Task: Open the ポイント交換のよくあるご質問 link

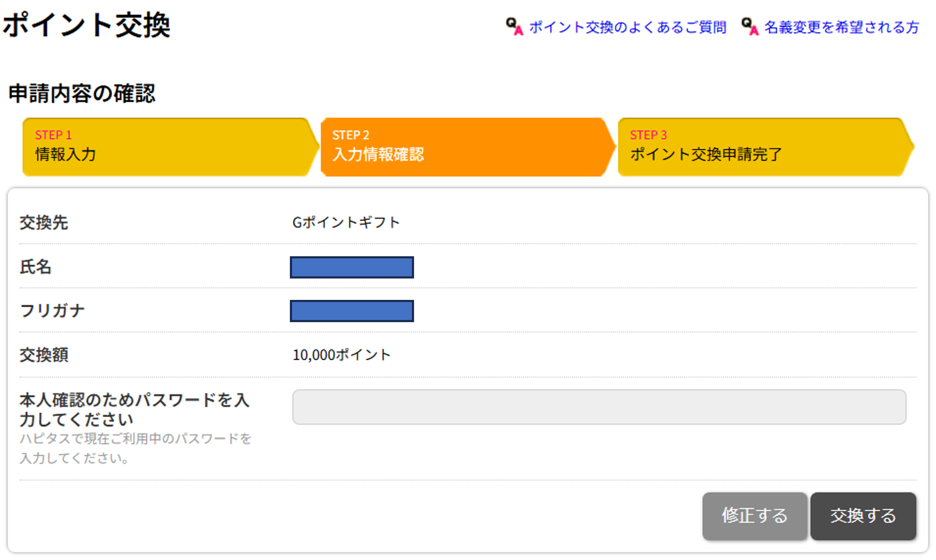Action: click(x=627, y=27)
